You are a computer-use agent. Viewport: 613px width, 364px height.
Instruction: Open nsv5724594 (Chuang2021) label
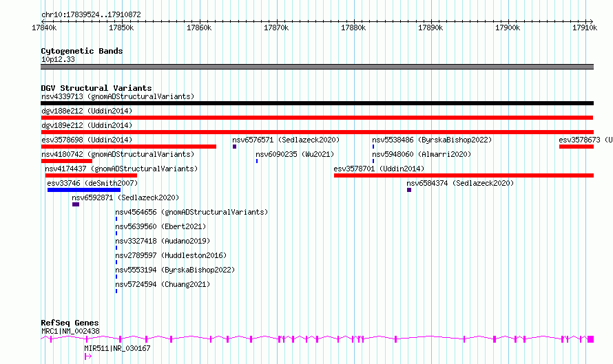163,284
